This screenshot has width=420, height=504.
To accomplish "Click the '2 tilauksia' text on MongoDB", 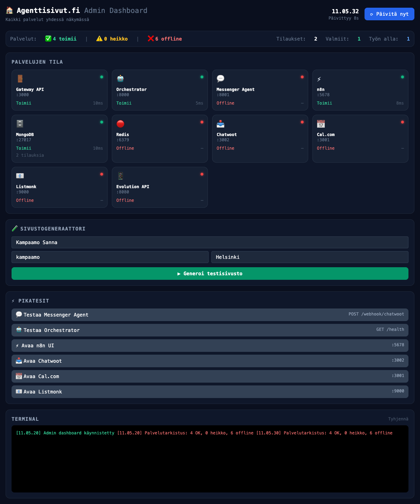I will (30, 155).
